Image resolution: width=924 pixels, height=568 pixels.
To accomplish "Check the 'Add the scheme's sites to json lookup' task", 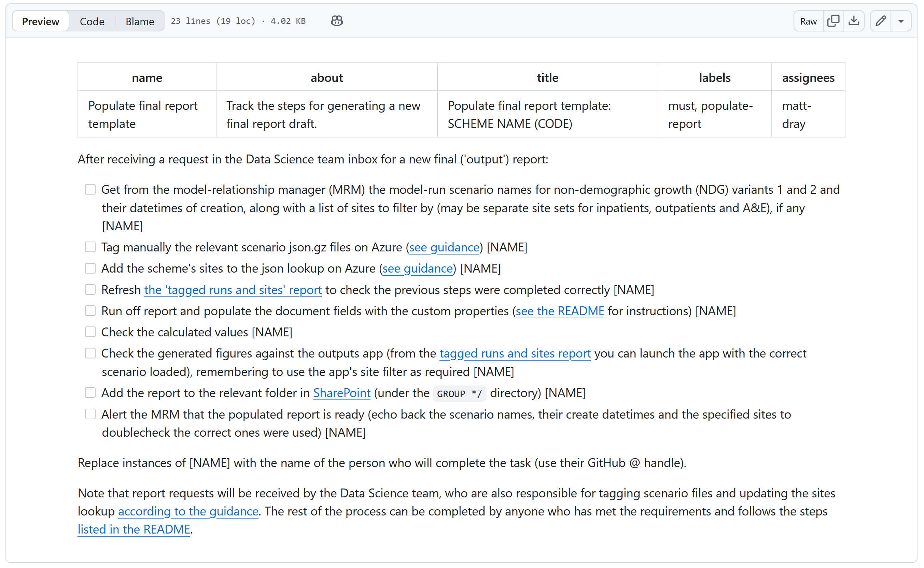I will tap(90, 268).
